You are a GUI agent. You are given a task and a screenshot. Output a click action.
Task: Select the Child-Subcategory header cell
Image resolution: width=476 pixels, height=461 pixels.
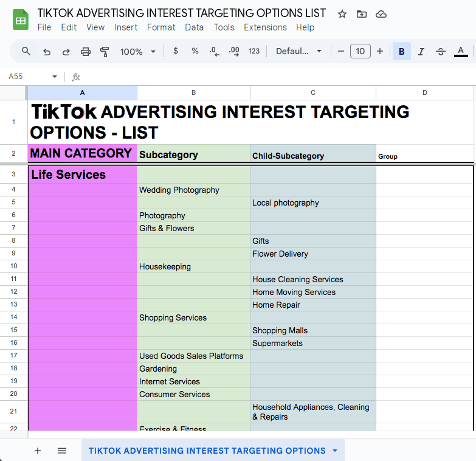(313, 153)
